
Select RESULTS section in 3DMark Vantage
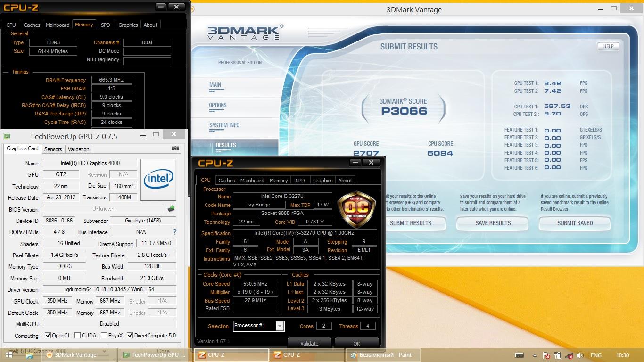point(226,145)
